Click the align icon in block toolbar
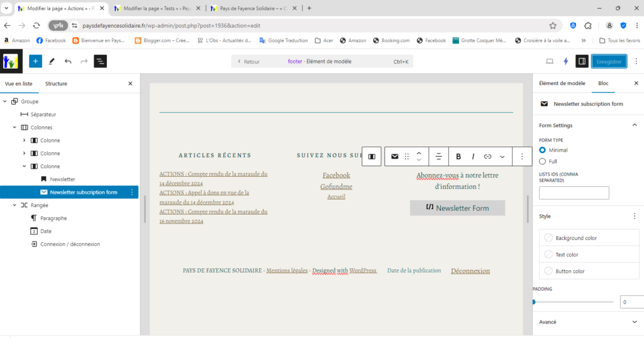The height and width of the screenshot is (338, 644). pos(438,157)
